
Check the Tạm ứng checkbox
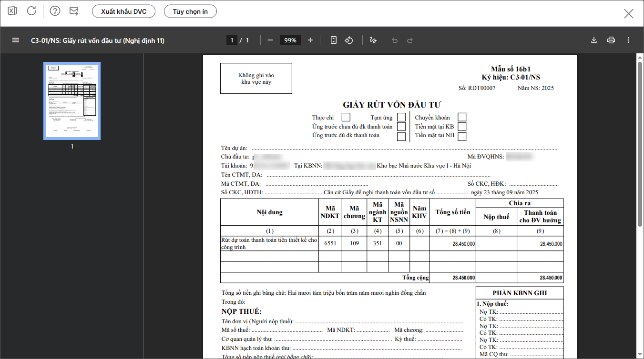click(x=401, y=117)
